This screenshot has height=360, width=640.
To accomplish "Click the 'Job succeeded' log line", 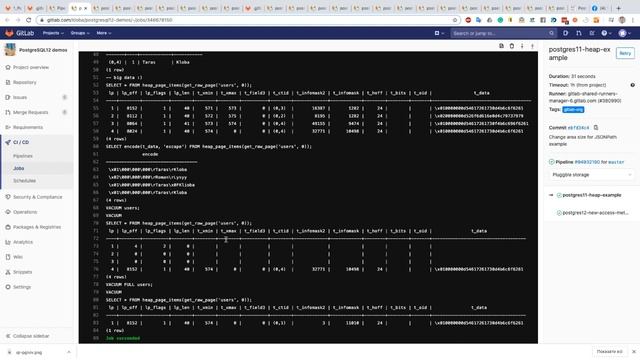I will pyautogui.click(x=123, y=338).
